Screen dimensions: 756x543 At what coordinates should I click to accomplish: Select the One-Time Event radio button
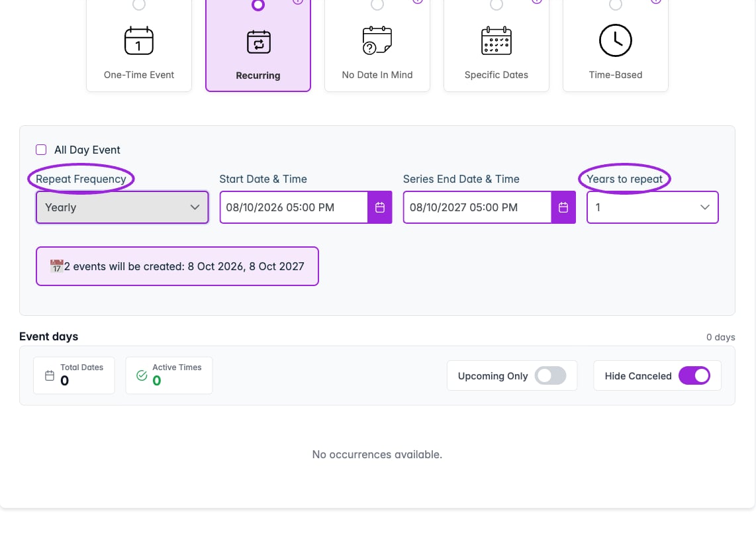pyautogui.click(x=139, y=5)
